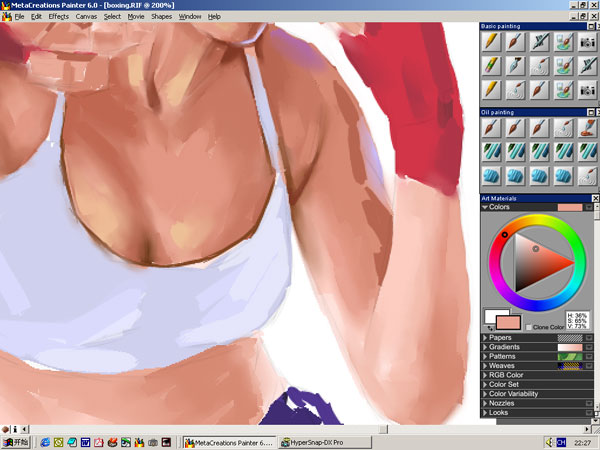Switch to HyperSnap-DX Pro taskbar button

click(x=325, y=443)
